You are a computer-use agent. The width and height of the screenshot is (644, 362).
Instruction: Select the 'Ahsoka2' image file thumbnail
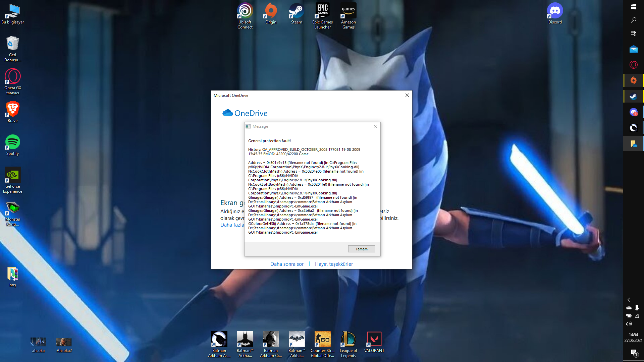[x=64, y=345]
